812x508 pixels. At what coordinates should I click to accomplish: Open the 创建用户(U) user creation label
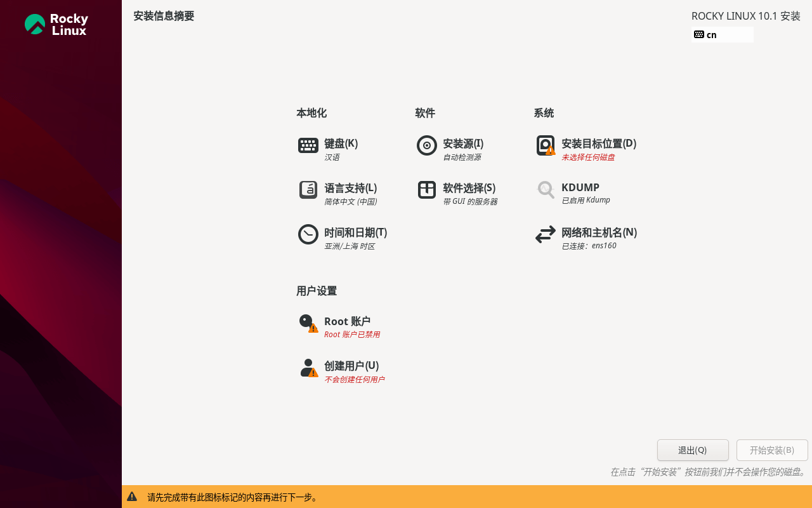click(x=351, y=366)
